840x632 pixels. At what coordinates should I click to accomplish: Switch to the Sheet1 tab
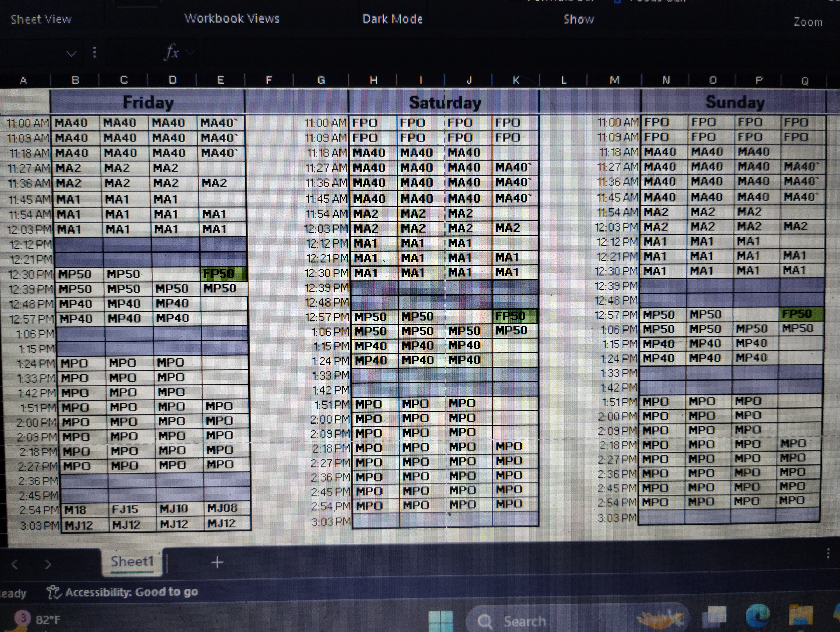[x=132, y=561]
